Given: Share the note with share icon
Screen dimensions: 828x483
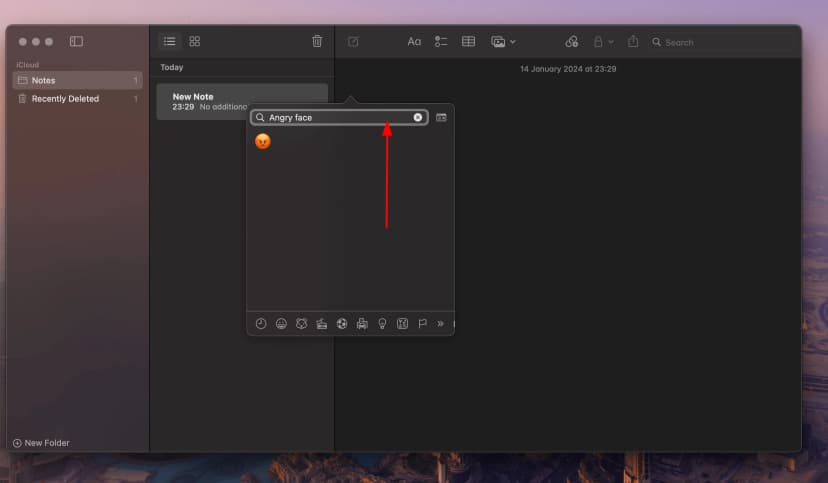Looking at the screenshot, I should (x=633, y=41).
